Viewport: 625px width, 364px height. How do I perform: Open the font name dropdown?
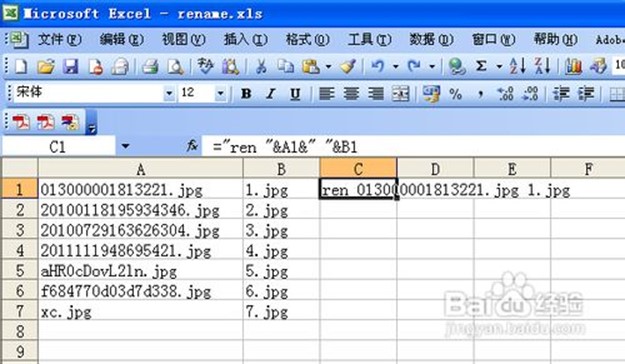[169, 94]
